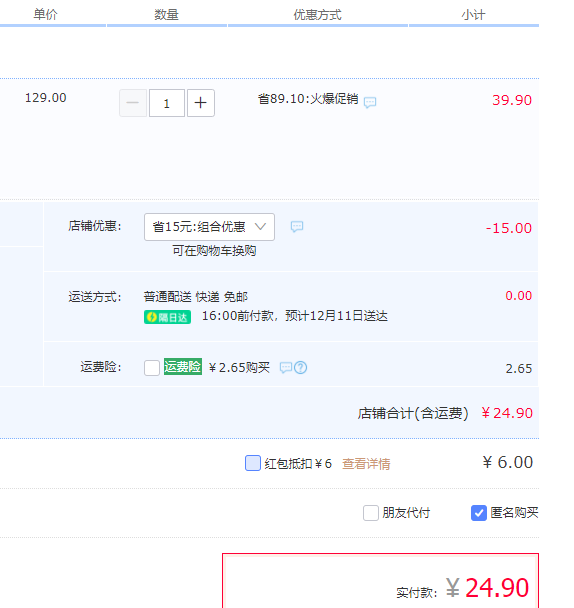The width and height of the screenshot is (574, 608).
Task: Open the question mark help icon for 运费险
Action: pyautogui.click(x=301, y=368)
